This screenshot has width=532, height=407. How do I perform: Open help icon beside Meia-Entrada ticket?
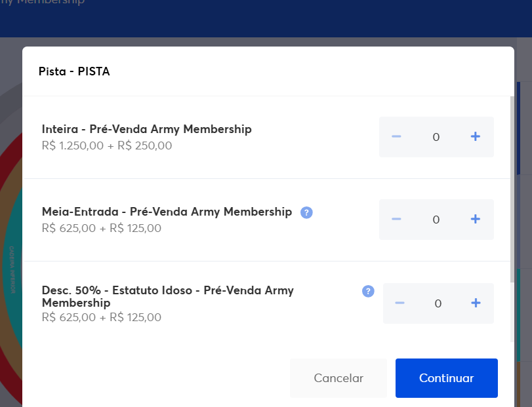pos(306,212)
